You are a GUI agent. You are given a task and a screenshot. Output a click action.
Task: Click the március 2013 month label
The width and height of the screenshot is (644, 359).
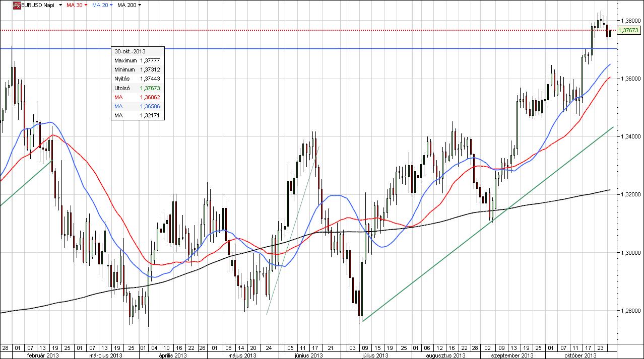click(105, 355)
